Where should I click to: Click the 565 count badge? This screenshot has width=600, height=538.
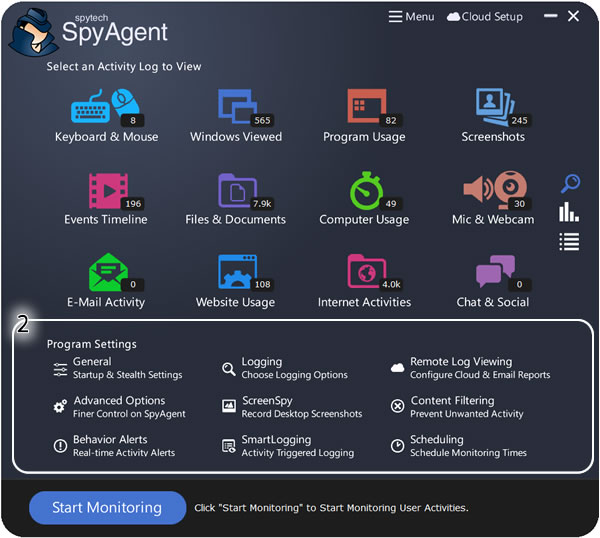[262, 121]
